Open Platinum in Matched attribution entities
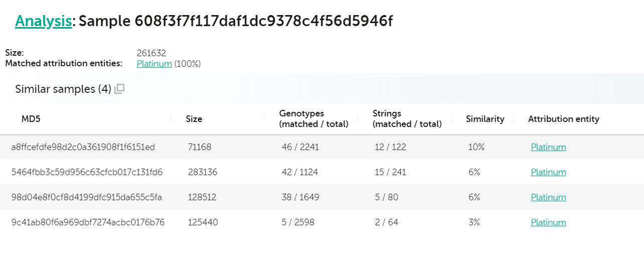This screenshot has height=270, width=644. 154,64
